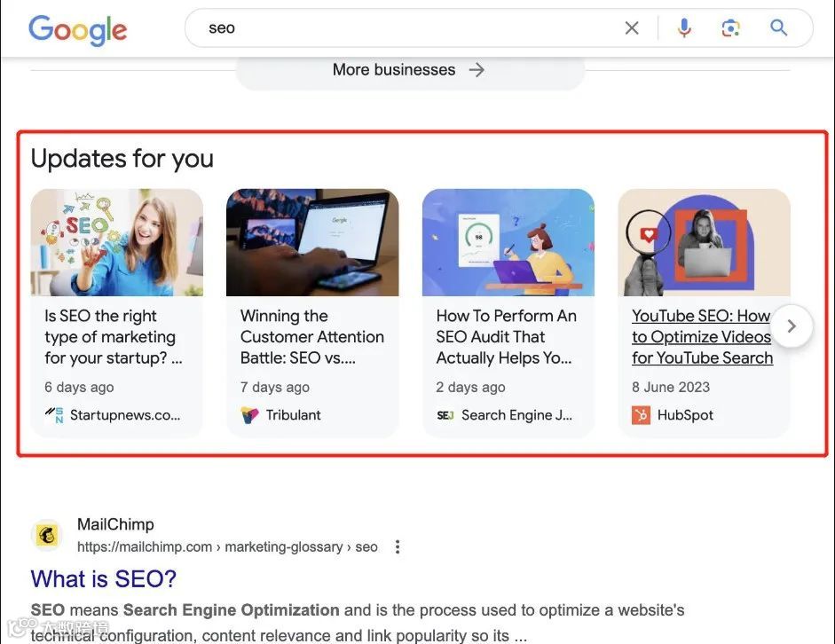
Task: Open the laptop image for Tribulant article
Action: pos(312,242)
